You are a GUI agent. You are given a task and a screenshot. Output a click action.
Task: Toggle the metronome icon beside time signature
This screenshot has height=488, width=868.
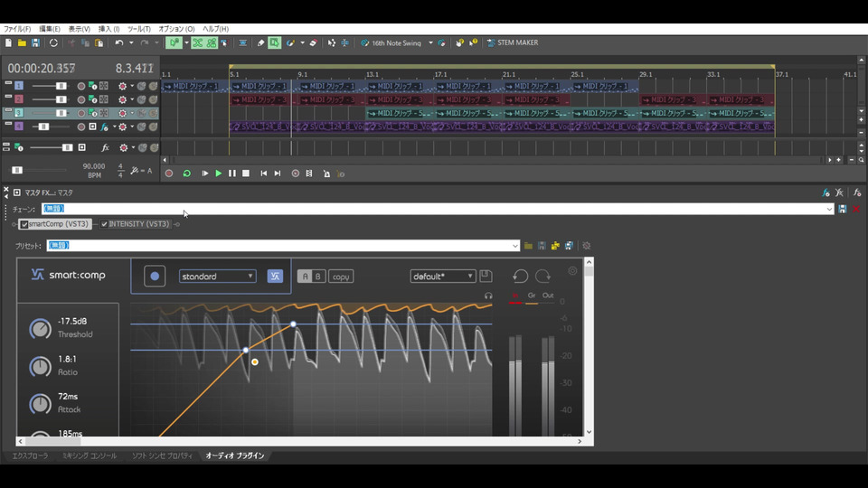click(x=135, y=171)
